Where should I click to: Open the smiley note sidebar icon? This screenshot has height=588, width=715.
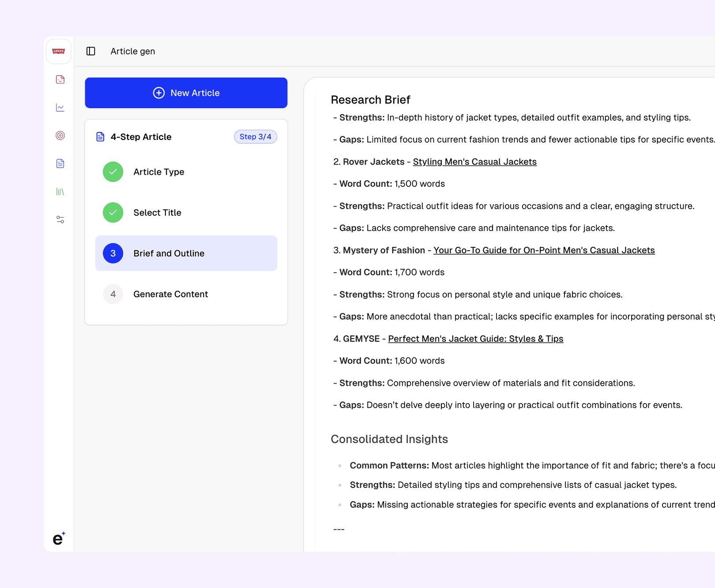pos(60,79)
